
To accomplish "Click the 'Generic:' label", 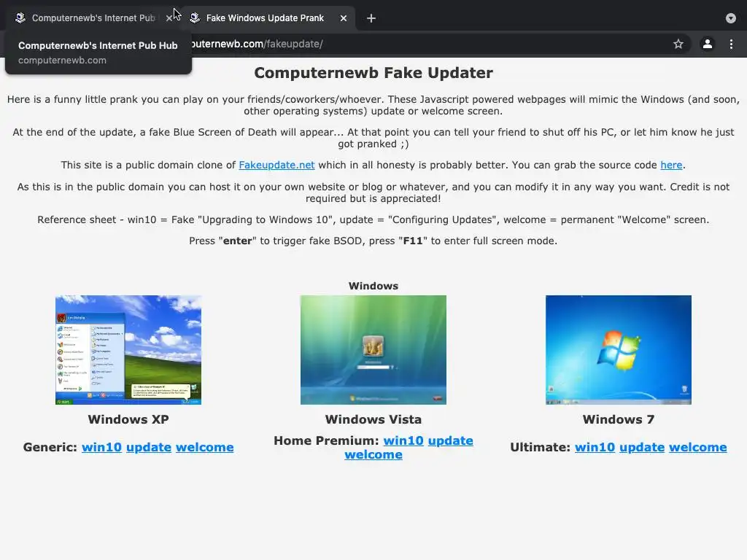I will pyautogui.click(x=50, y=447).
